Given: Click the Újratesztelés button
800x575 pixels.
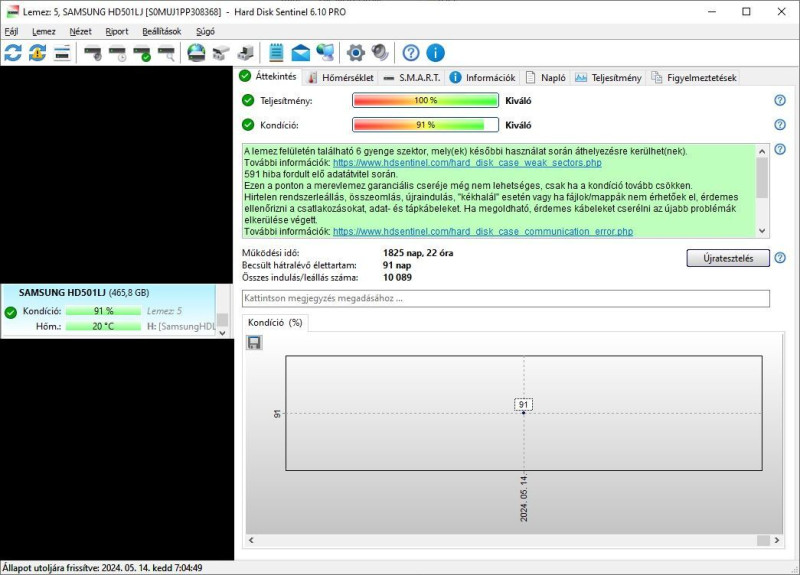Looking at the screenshot, I should 728,258.
